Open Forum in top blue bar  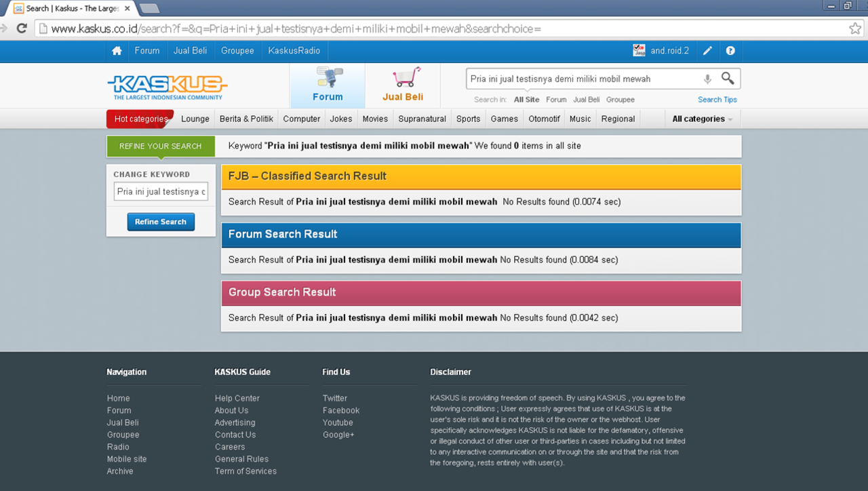coord(147,51)
